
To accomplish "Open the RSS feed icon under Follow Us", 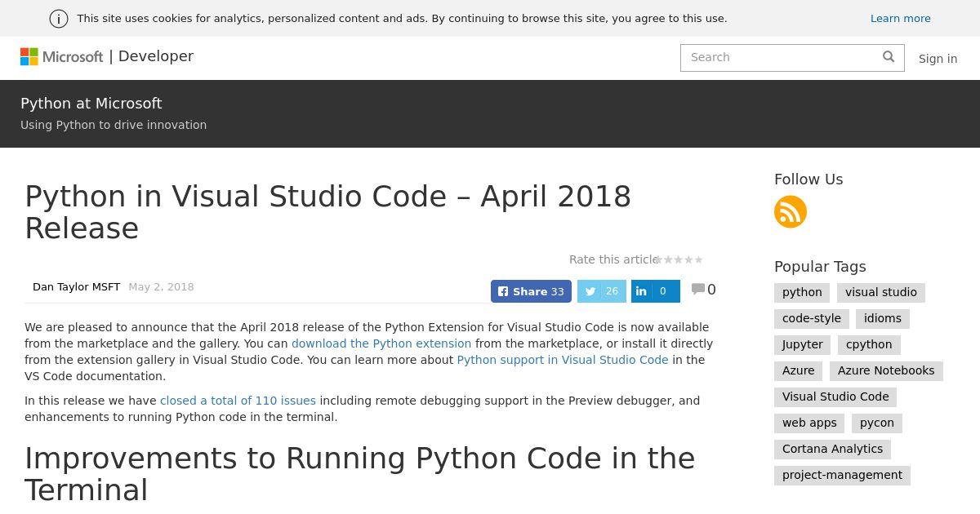I will pyautogui.click(x=791, y=211).
